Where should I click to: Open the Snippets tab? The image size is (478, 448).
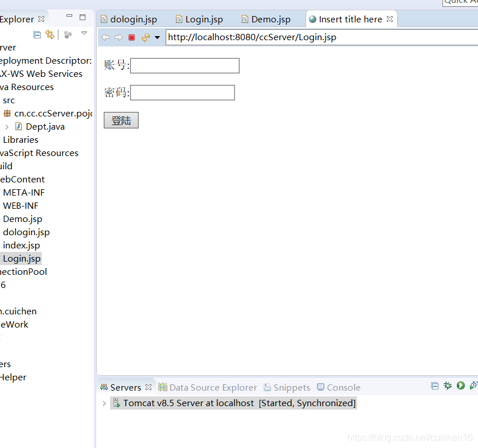click(x=292, y=388)
